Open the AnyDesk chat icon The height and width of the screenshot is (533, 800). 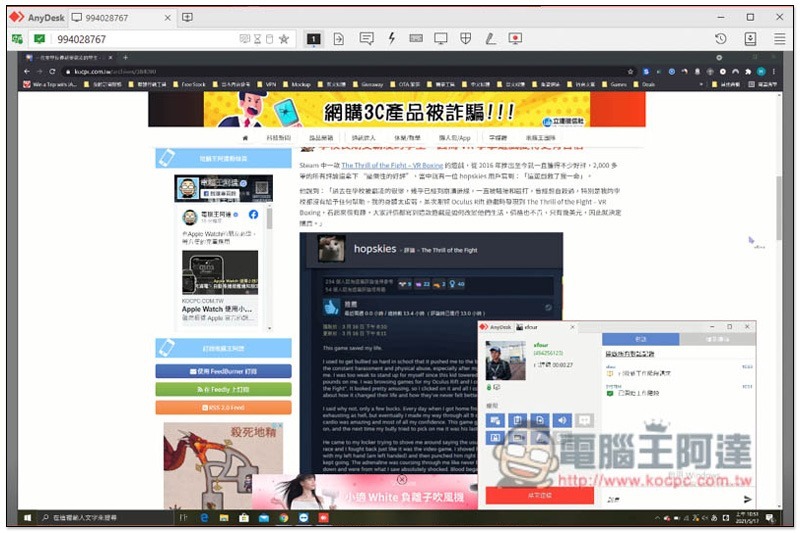(x=366, y=39)
